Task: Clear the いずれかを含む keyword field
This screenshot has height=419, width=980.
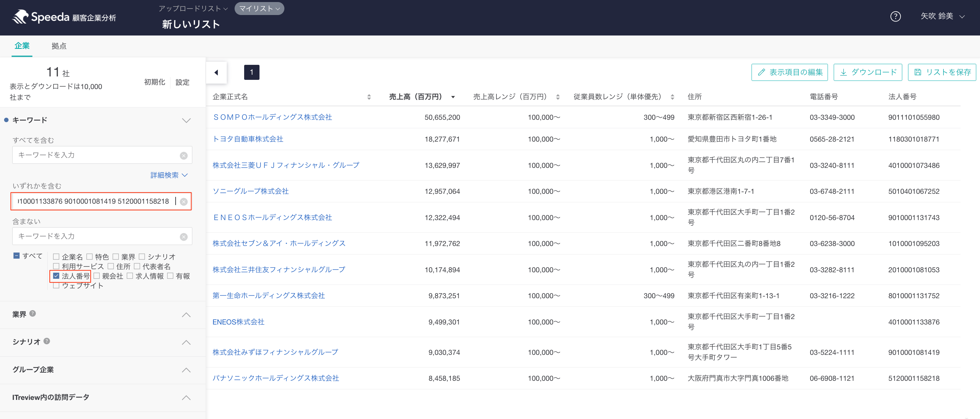Action: pyautogui.click(x=184, y=202)
